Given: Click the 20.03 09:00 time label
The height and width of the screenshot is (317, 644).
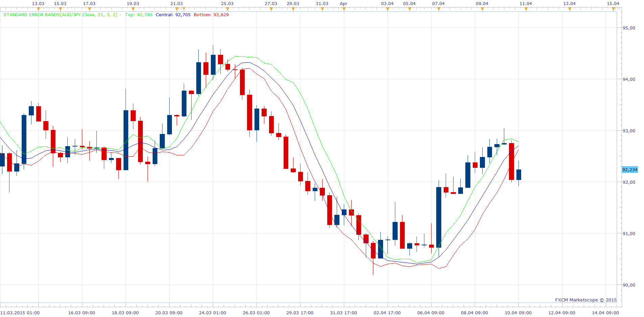Looking at the screenshot, I should coord(169,313).
